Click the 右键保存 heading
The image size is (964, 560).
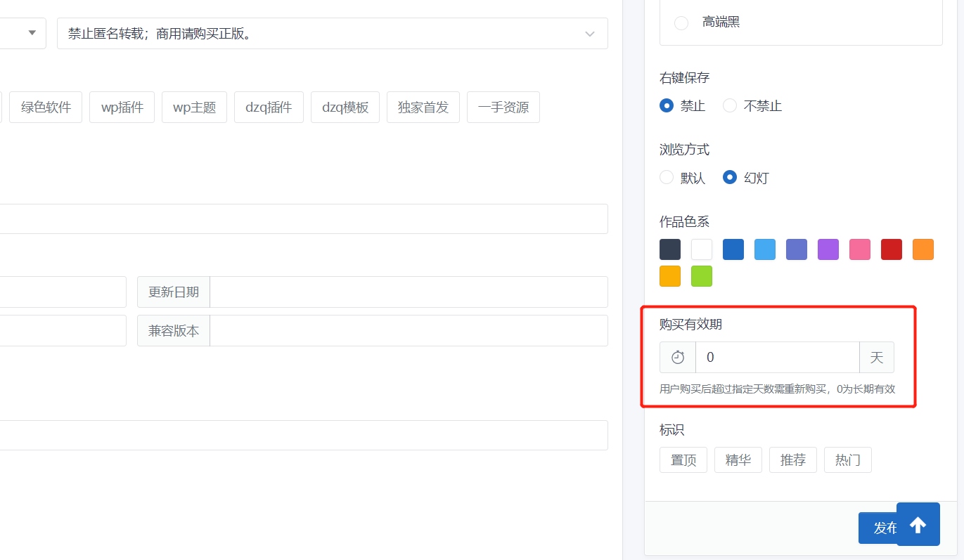pos(685,78)
